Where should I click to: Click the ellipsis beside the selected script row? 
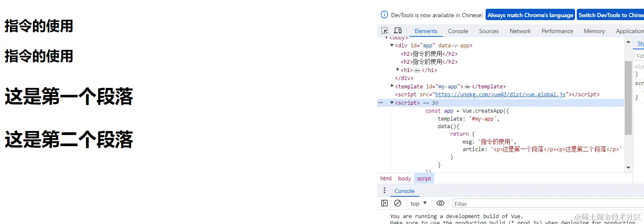pyautogui.click(x=381, y=103)
